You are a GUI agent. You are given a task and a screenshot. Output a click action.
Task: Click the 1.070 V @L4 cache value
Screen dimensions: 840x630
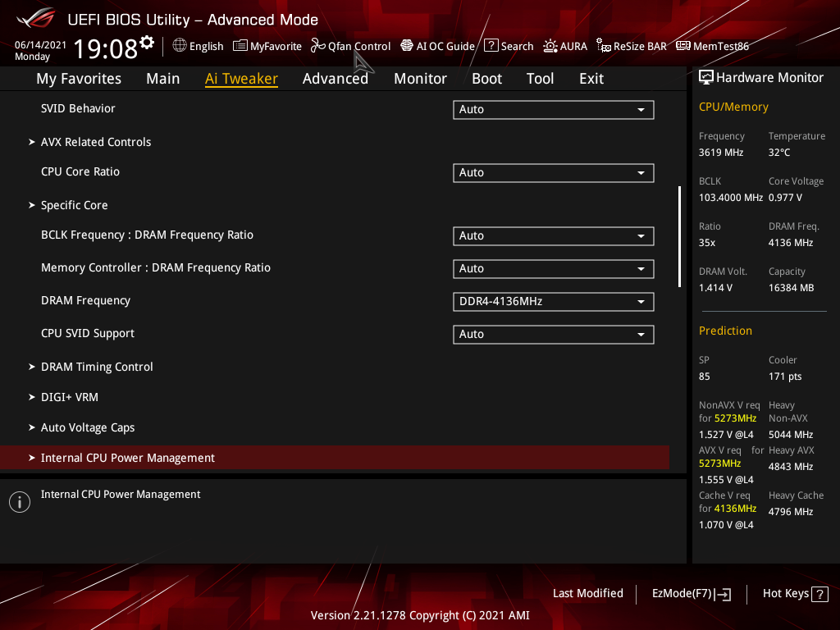726,525
